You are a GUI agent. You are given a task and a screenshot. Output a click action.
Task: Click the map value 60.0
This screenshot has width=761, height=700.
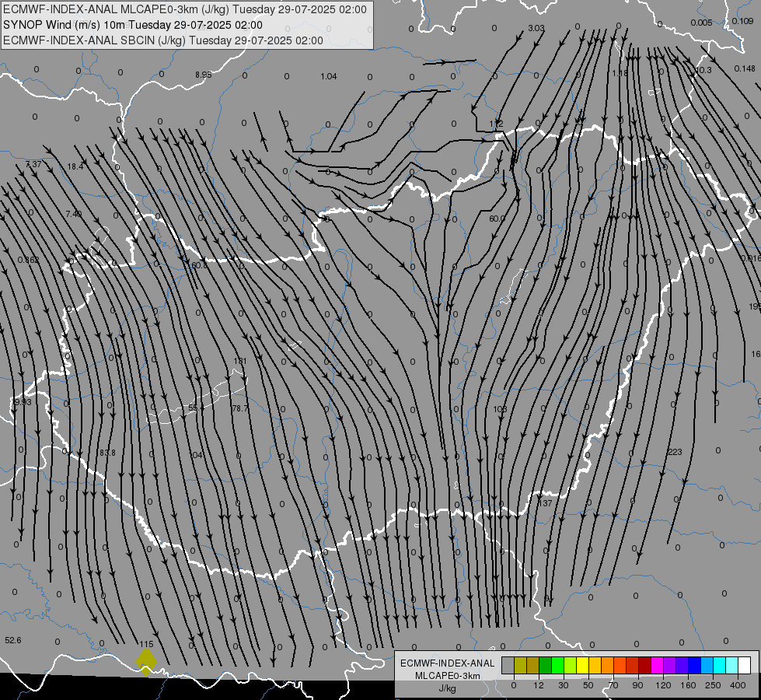tap(497, 219)
